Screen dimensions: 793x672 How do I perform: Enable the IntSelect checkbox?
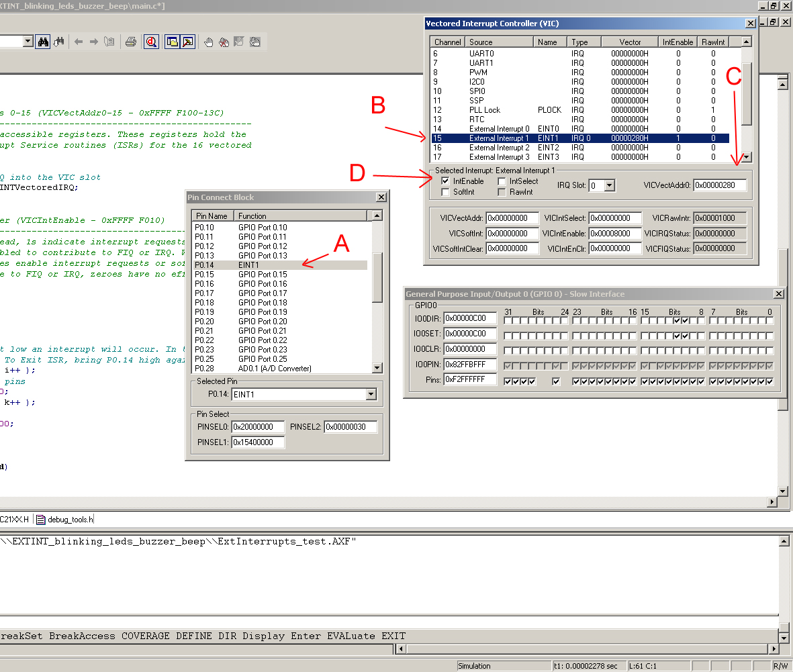coord(502,181)
